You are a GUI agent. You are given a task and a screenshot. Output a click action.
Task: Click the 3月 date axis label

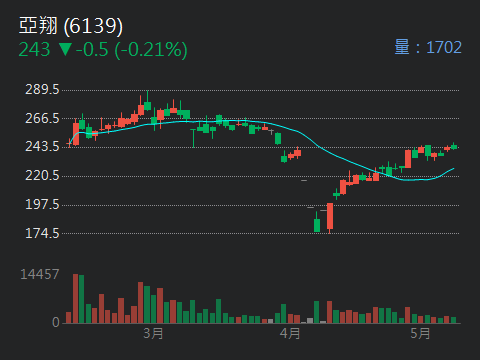click(x=153, y=333)
